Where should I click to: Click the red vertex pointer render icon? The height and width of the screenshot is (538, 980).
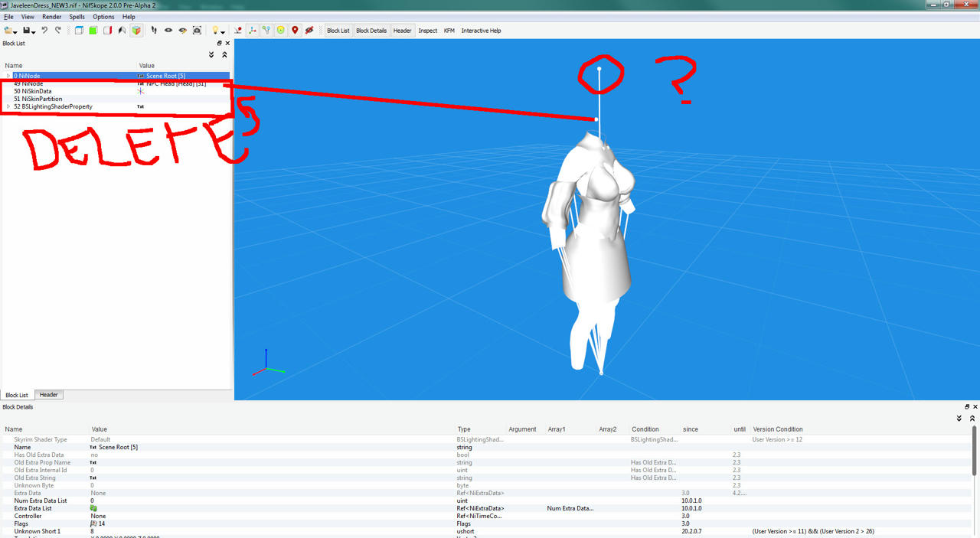tap(238, 31)
